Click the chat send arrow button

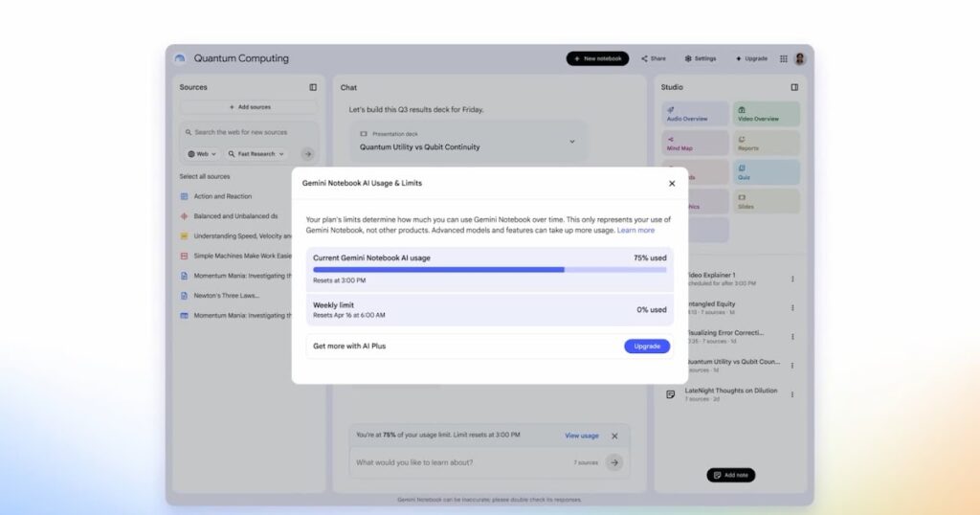(x=614, y=462)
